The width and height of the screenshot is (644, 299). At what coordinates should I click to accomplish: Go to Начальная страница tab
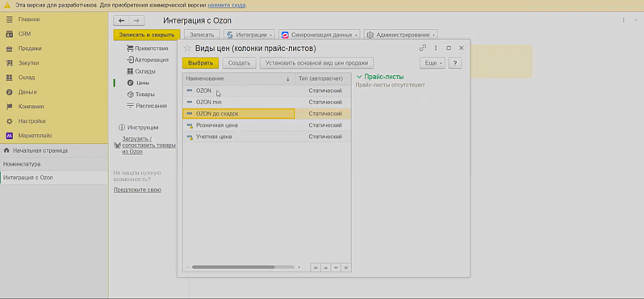[x=40, y=150]
